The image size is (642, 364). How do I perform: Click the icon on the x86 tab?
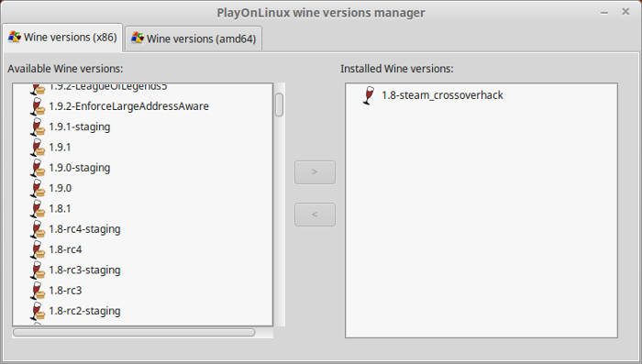(15, 37)
